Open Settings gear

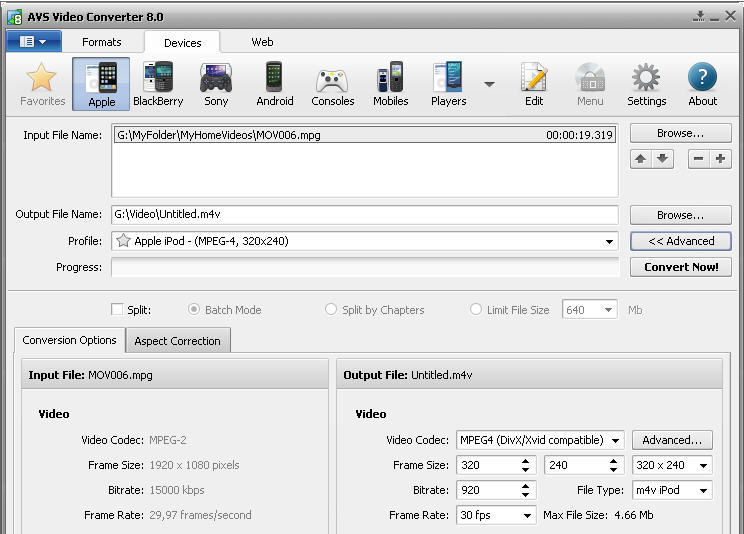[646, 84]
